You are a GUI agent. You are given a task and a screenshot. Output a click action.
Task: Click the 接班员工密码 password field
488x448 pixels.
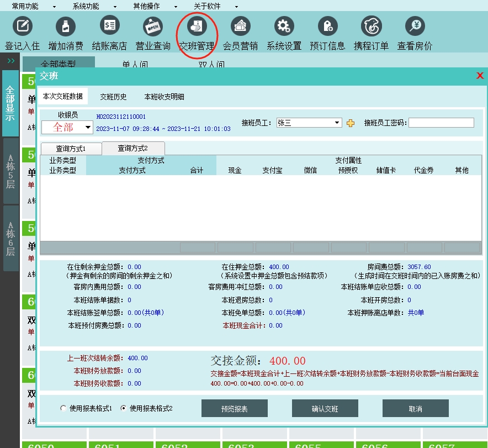441,123
